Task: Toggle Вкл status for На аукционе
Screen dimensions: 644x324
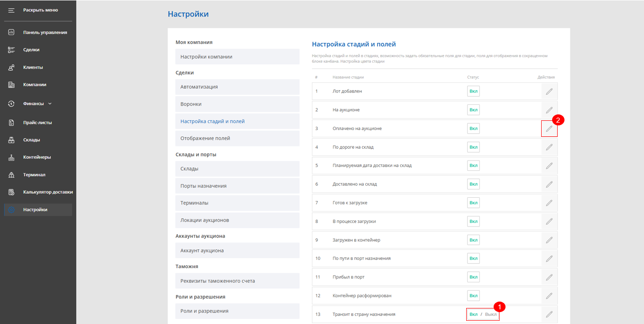Action: pos(474,110)
